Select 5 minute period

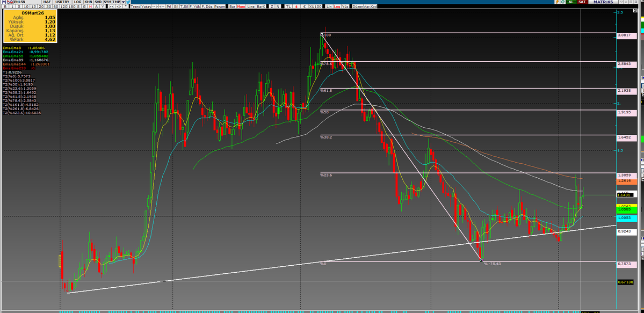pos(19,6)
